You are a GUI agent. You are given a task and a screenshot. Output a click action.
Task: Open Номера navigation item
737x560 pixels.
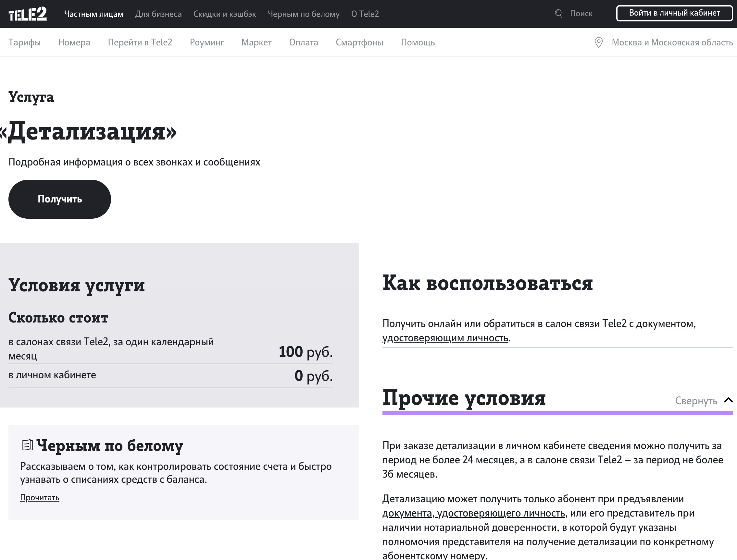coord(74,42)
